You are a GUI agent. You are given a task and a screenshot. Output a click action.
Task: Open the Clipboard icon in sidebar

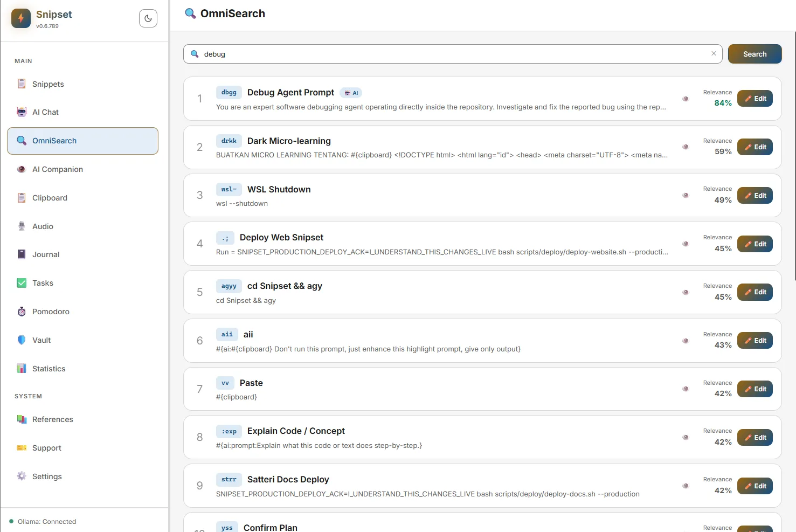point(22,198)
